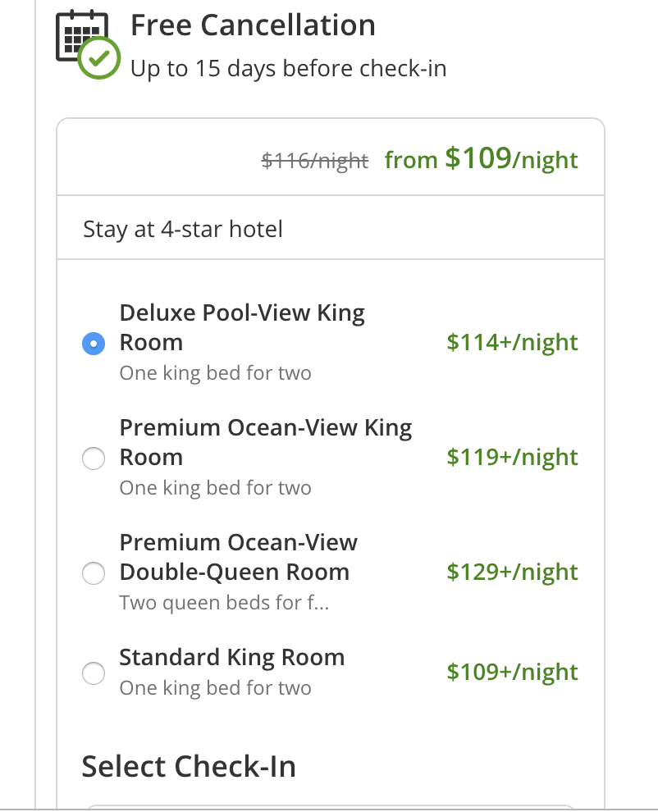
Task: Select the Premium Ocean-View King Room radio button
Action: click(x=94, y=458)
